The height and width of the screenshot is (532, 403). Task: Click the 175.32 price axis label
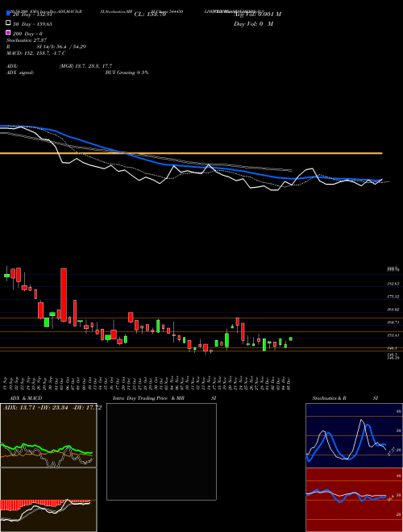click(x=393, y=297)
